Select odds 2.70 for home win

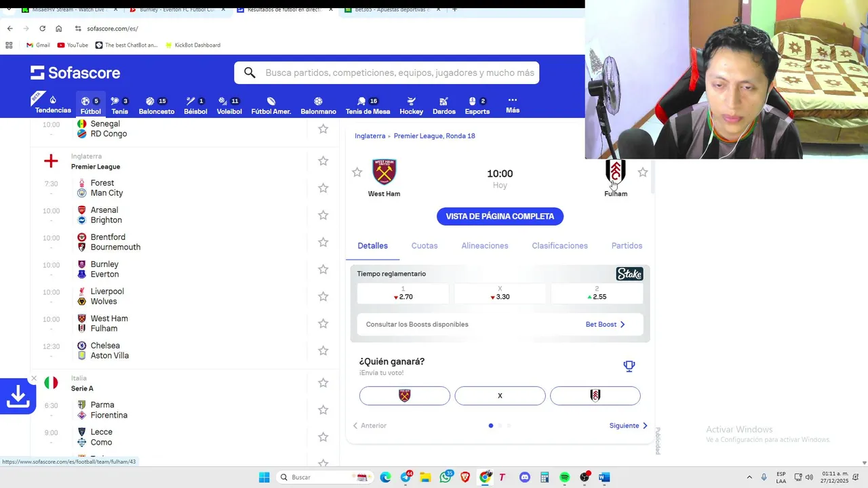403,293
